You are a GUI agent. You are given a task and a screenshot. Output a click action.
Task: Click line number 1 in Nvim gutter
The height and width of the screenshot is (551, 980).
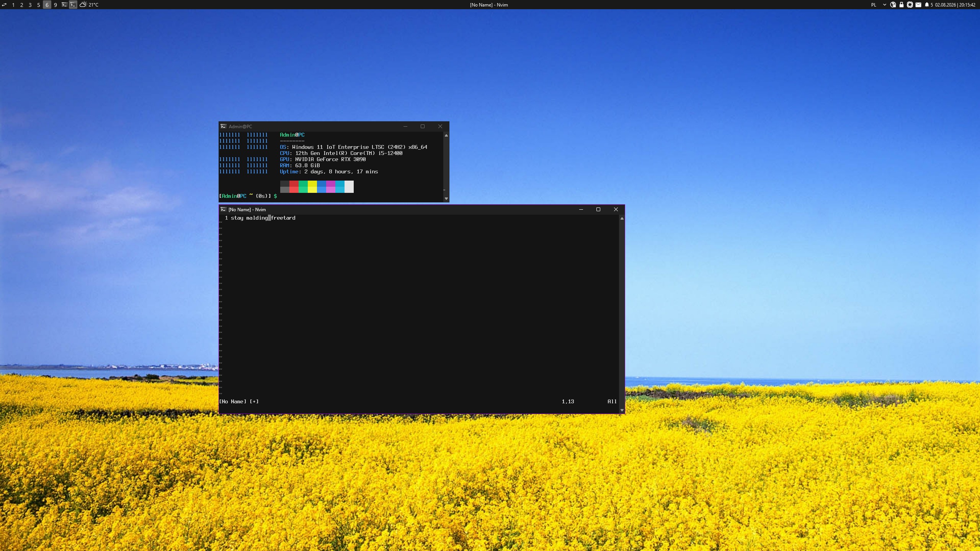(227, 218)
